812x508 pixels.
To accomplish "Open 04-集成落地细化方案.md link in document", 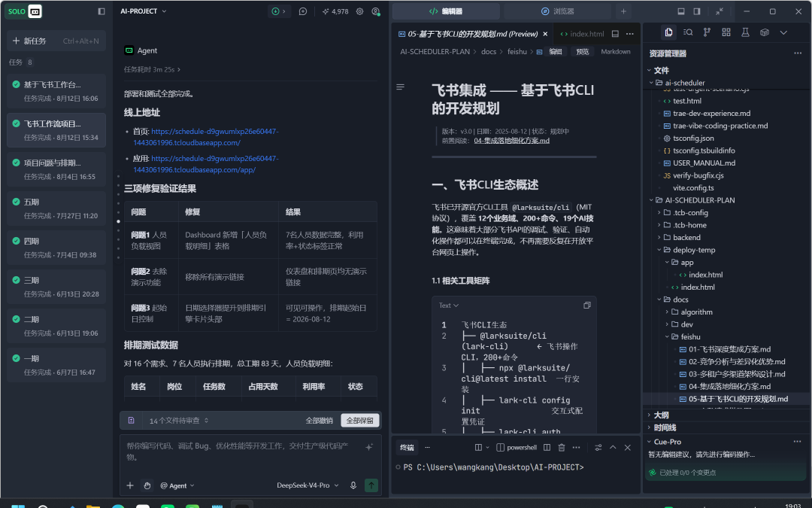I will pyautogui.click(x=512, y=141).
